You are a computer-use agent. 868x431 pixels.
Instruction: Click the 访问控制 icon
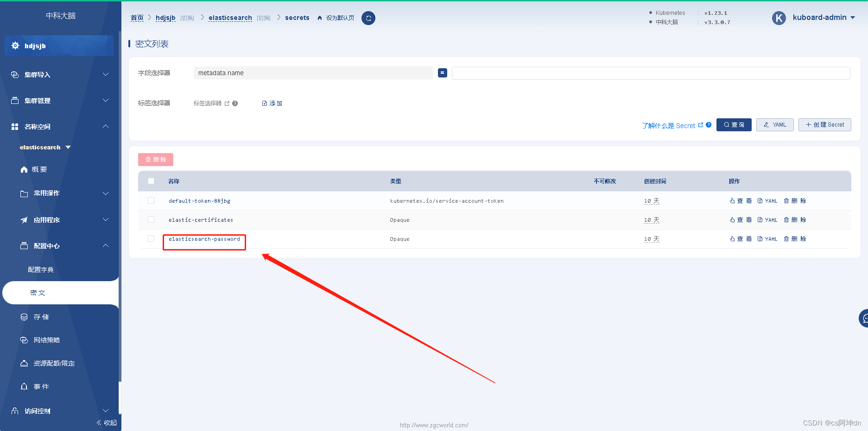point(15,411)
